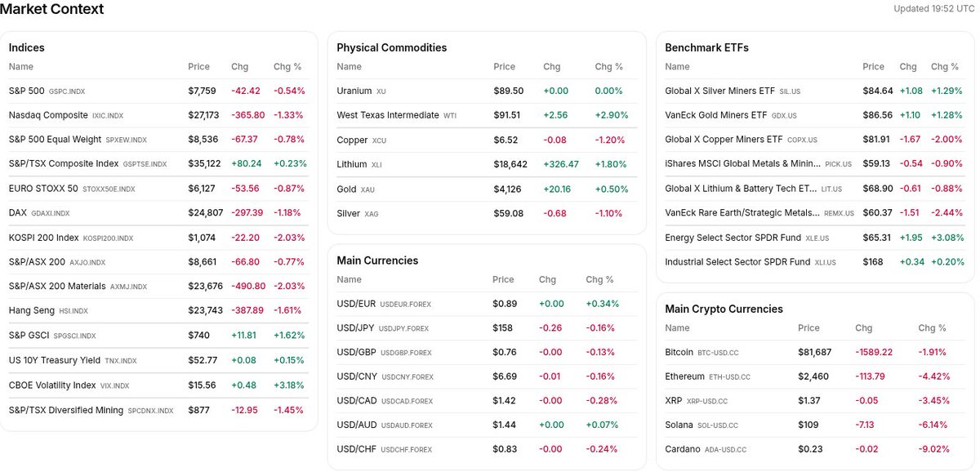Viewport: 980px width, 472px height.
Task: Select the Silver commodity row
Action: tap(487, 213)
